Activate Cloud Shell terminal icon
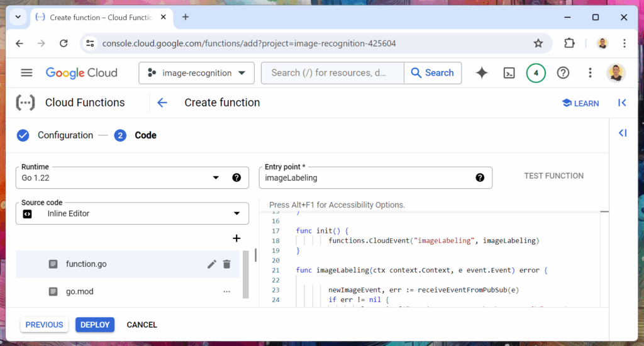This screenshot has height=346, width=644. click(509, 73)
